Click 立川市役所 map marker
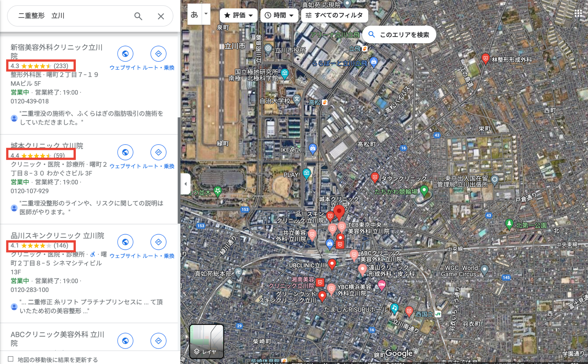Viewport: 588px width, 364px height. coord(268,49)
